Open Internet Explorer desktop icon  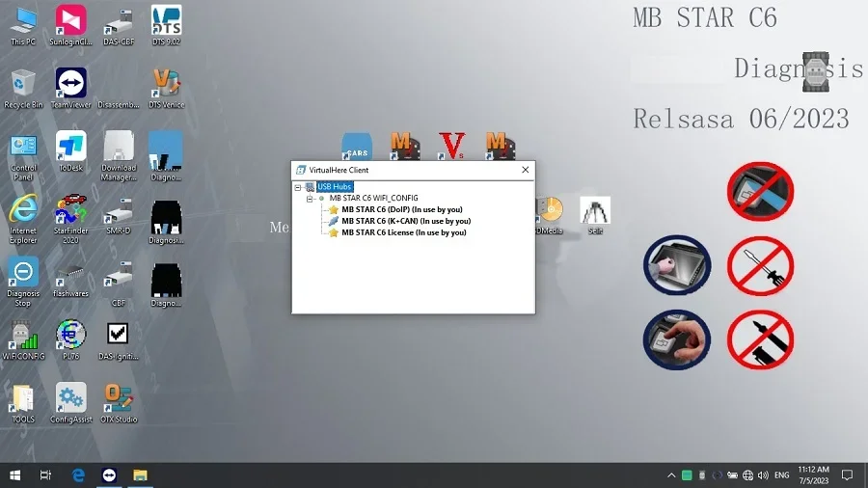(23, 219)
